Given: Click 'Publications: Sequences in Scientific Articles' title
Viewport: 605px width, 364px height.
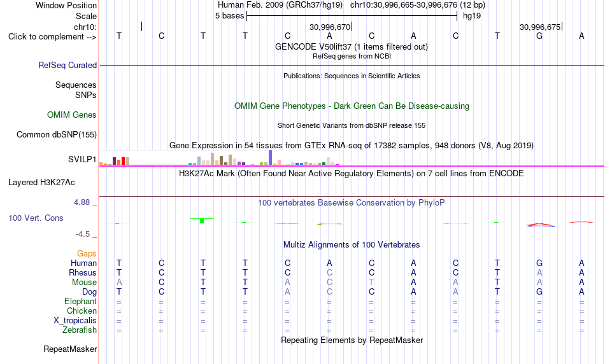Looking at the screenshot, I should click(352, 76).
